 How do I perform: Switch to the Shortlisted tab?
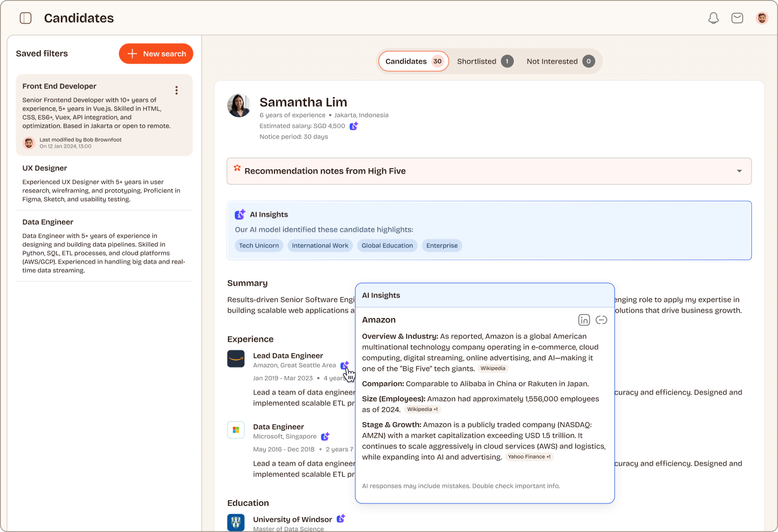477,61
